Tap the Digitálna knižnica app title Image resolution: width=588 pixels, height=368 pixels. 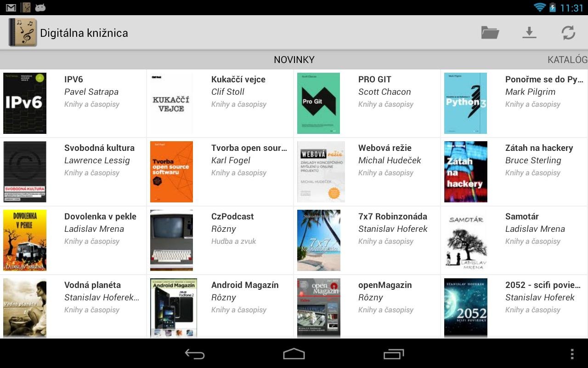tap(84, 33)
